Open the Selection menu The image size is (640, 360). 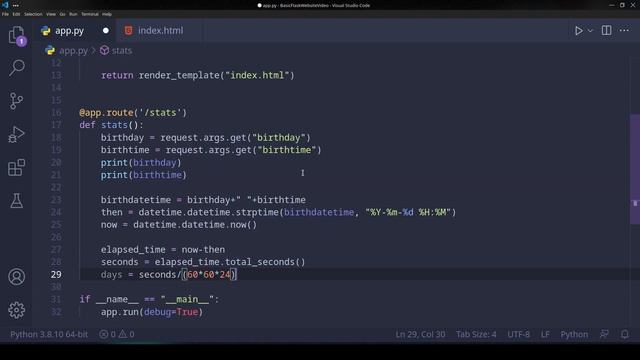pos(33,14)
